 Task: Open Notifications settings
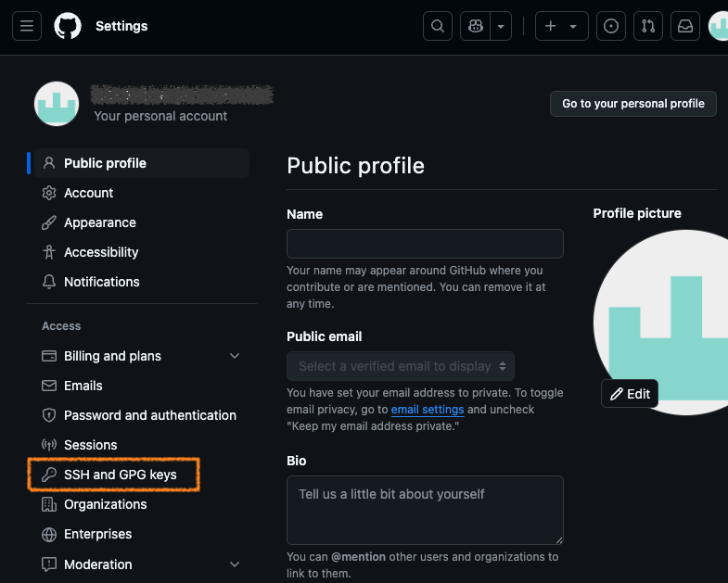142,282
